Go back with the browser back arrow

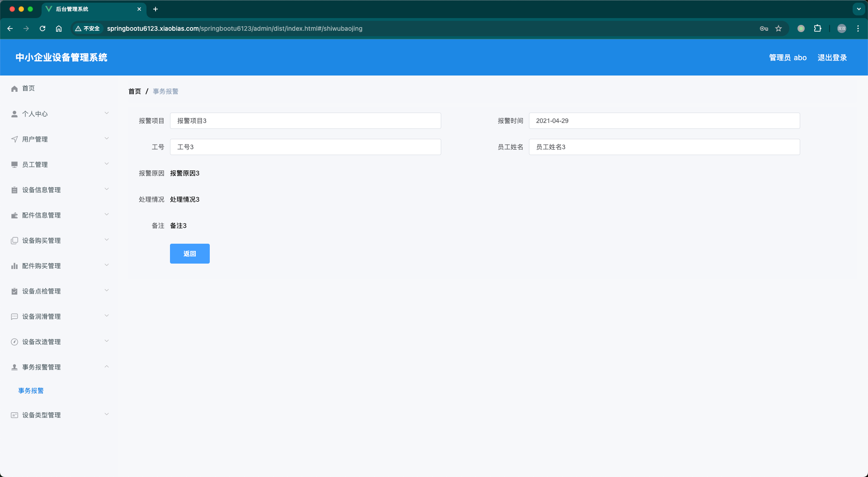(x=10, y=28)
